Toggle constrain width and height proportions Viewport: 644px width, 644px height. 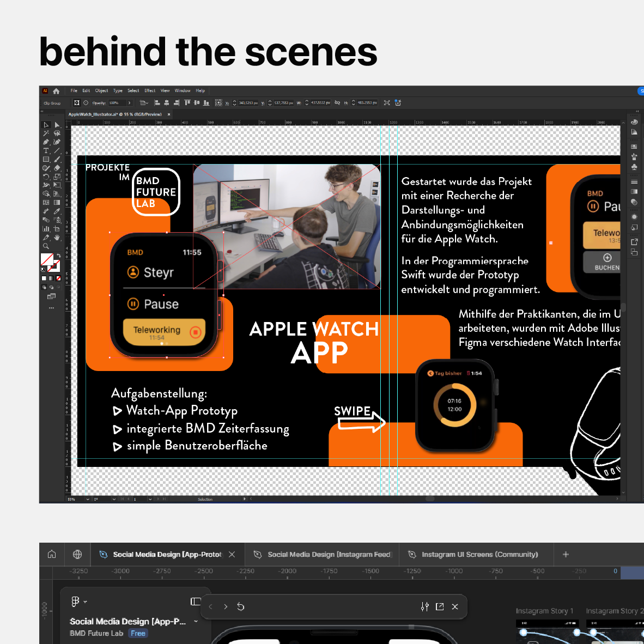(x=337, y=102)
